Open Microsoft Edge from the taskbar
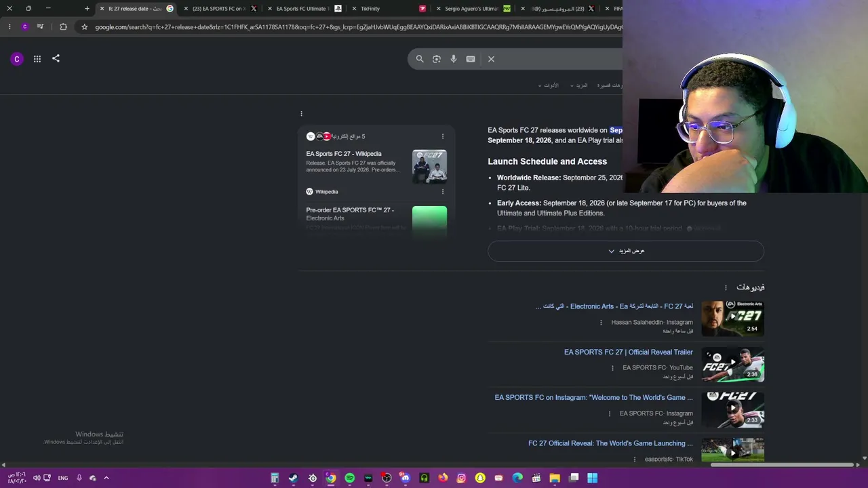 click(x=517, y=478)
